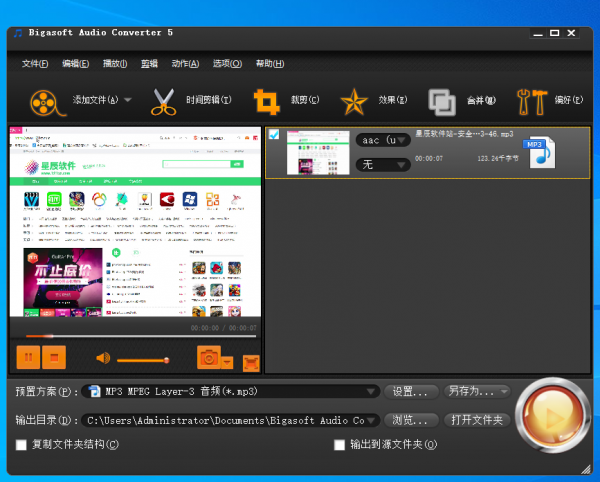This screenshot has height=482, width=600.
Task: Click the 00:00:07 duration in file row
Action: (429, 158)
